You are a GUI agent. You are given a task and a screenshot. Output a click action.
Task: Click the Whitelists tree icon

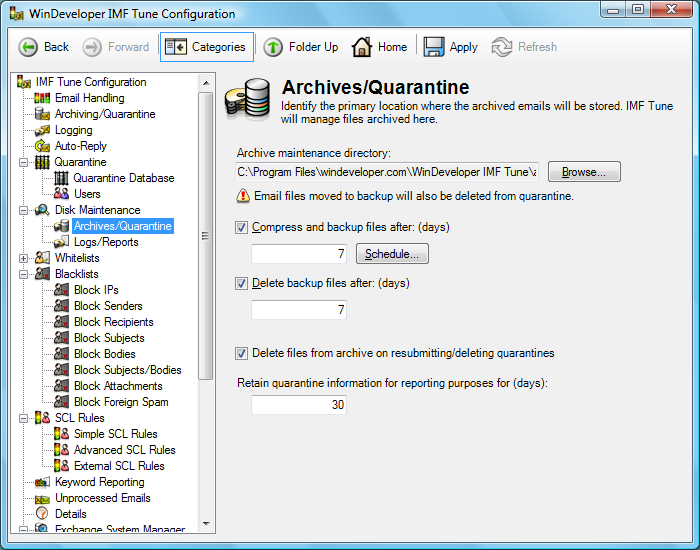[42, 258]
